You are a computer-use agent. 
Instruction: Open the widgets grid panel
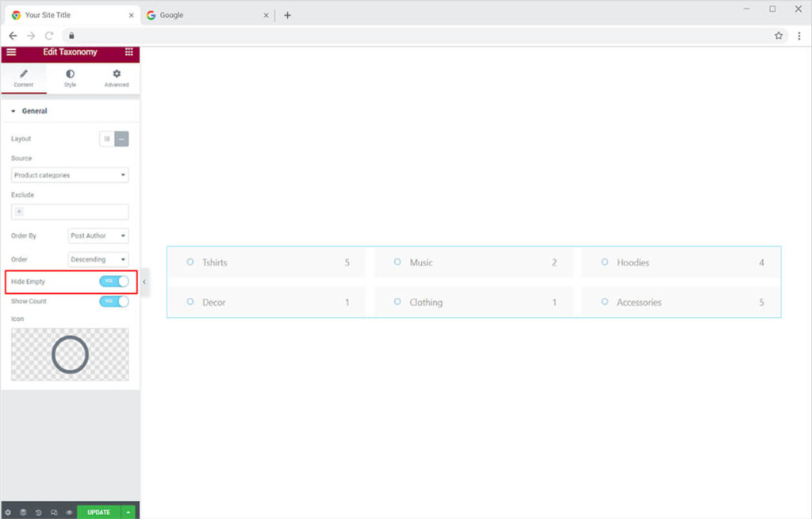pos(128,52)
